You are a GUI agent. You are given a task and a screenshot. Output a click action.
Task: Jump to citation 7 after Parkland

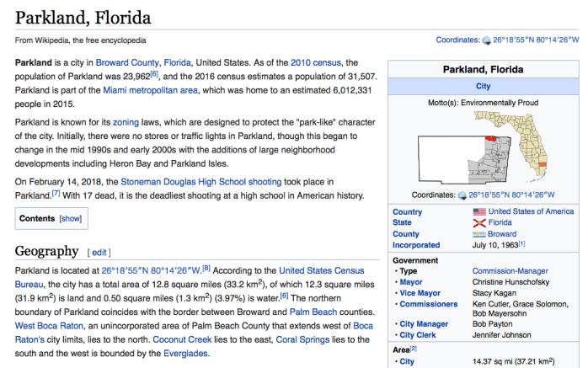point(56,195)
